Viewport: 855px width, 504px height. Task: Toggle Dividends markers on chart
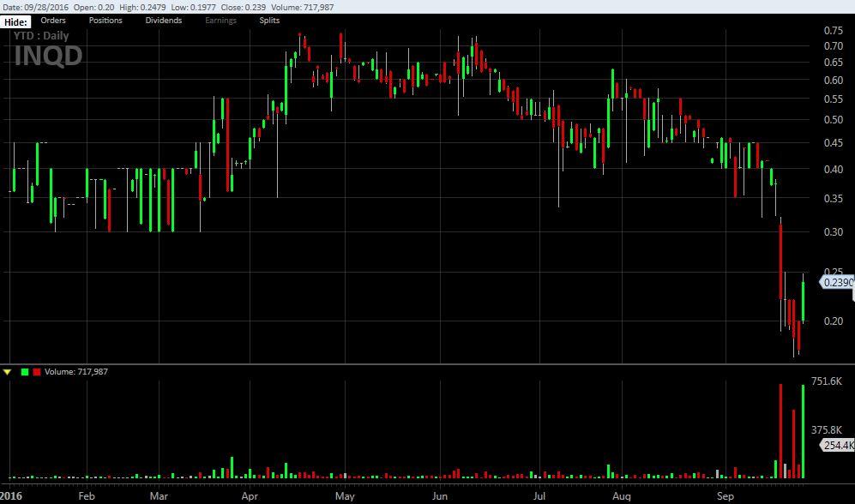(163, 21)
